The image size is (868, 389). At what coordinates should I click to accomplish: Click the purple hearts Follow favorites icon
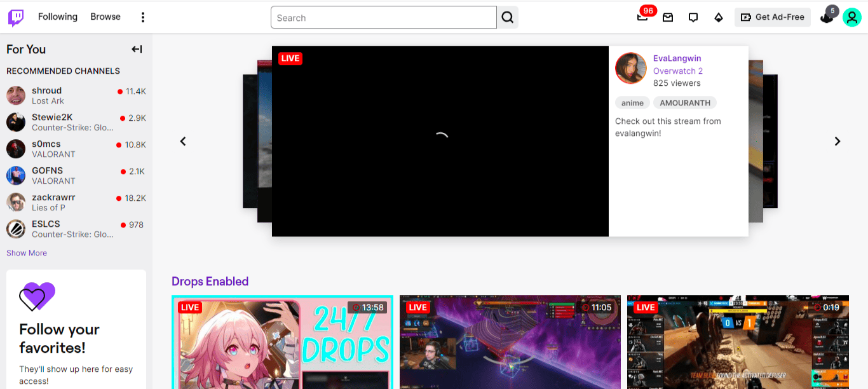click(x=37, y=296)
